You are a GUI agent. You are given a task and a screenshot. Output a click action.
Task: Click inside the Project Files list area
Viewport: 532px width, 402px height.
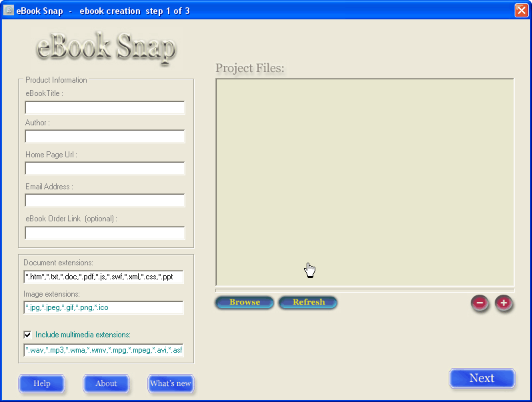tap(364, 182)
